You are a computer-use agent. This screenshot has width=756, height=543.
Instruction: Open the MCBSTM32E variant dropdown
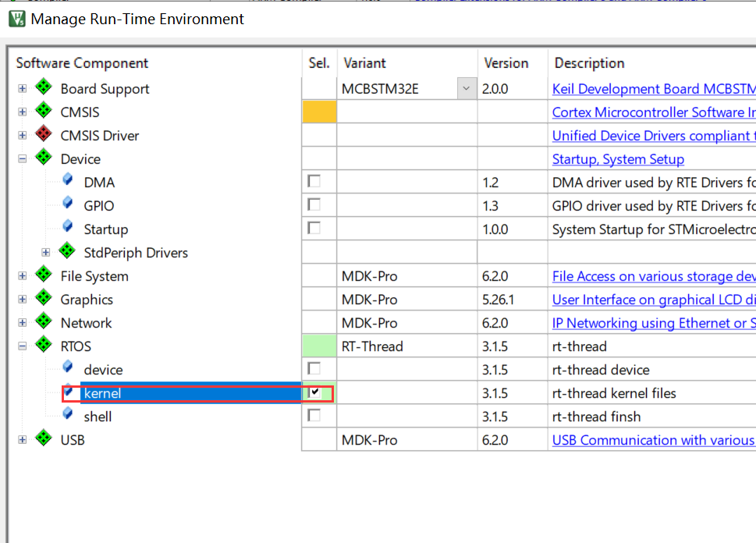click(465, 88)
